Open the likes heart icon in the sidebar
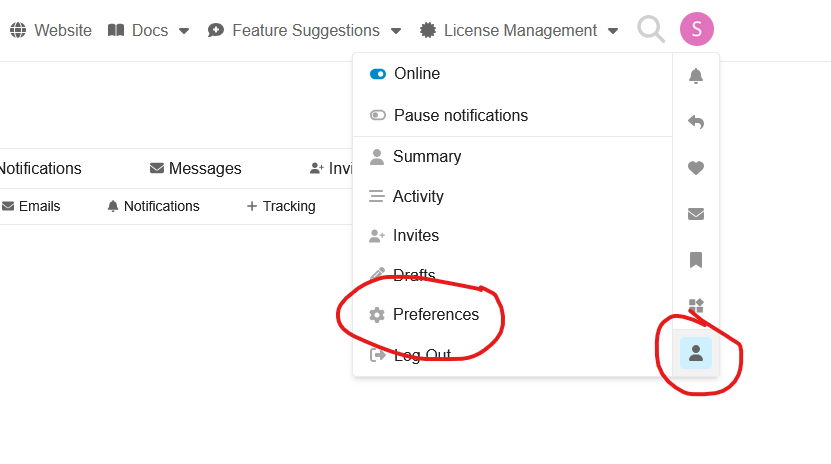This screenshot has width=831, height=464. [x=696, y=168]
